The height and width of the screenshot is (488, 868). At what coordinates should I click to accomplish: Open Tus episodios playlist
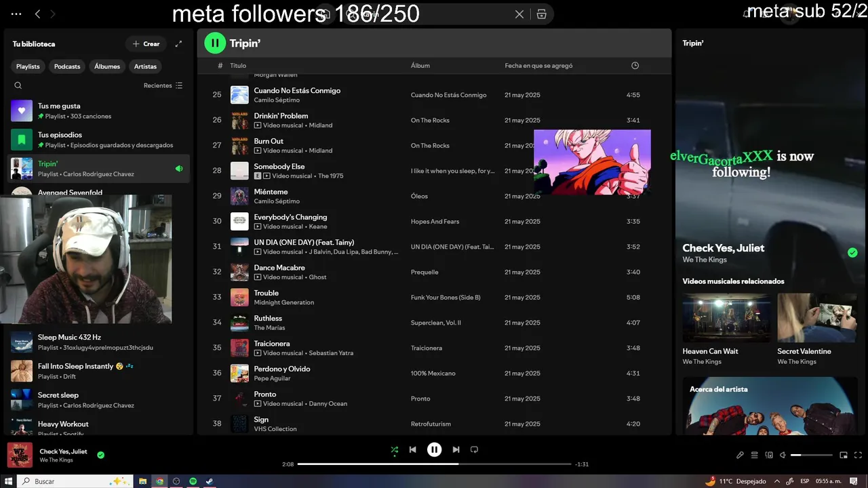98,140
